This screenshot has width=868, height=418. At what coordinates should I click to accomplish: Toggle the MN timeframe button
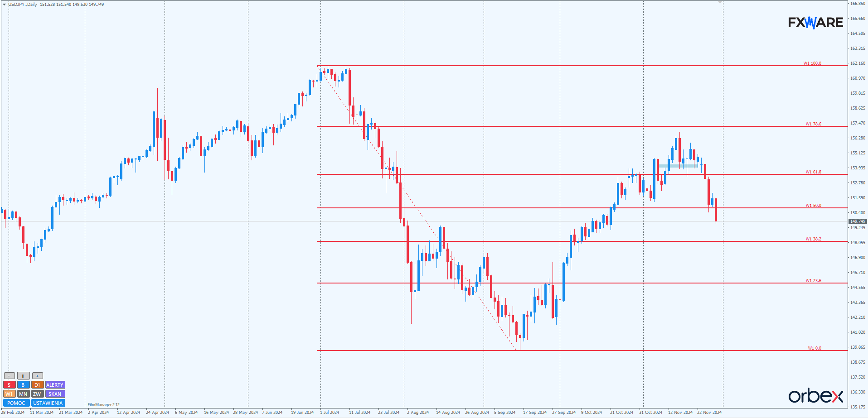point(23,394)
